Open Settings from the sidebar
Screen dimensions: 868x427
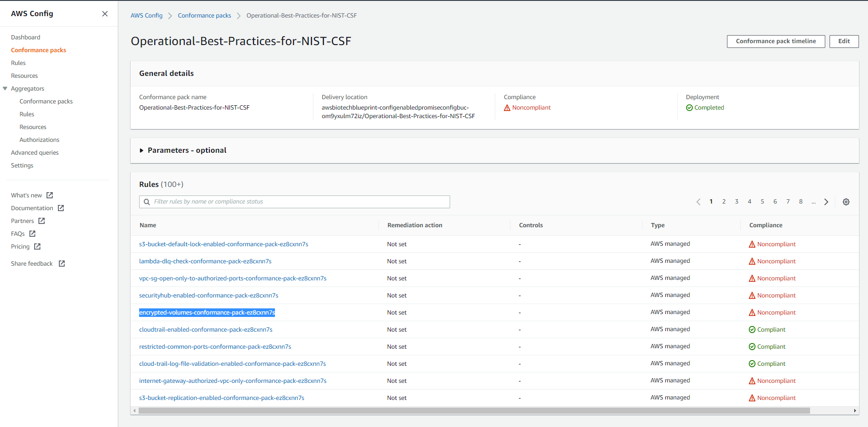click(x=22, y=166)
